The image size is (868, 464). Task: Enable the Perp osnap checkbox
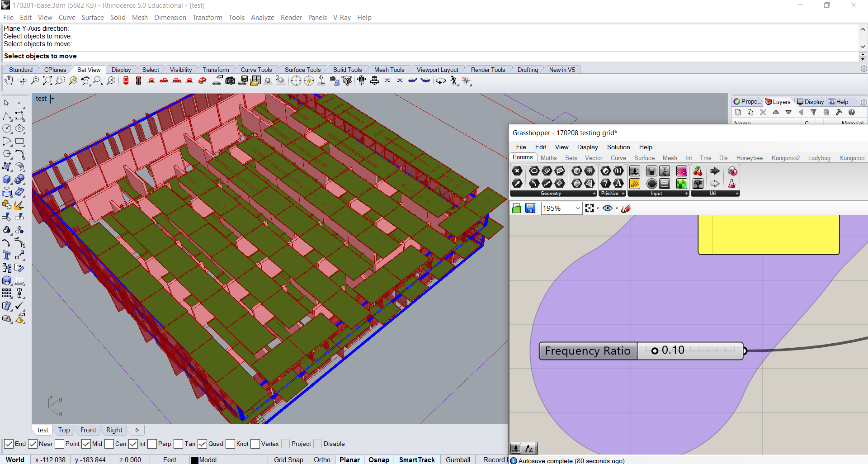click(152, 444)
